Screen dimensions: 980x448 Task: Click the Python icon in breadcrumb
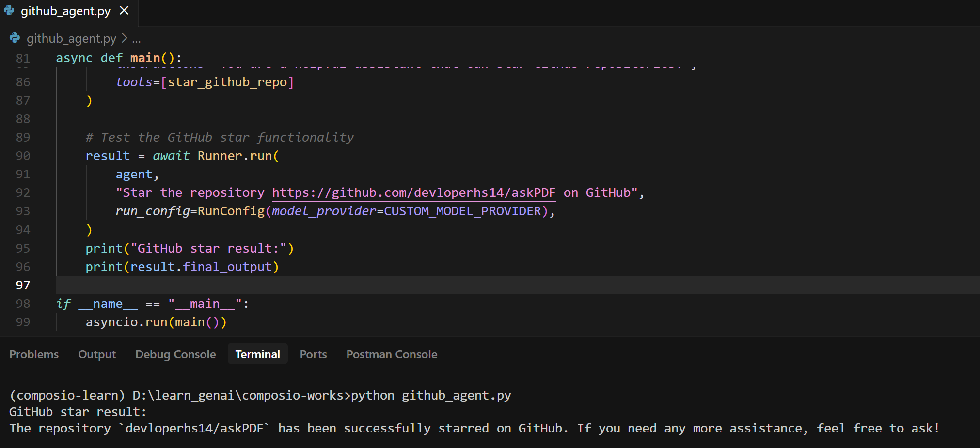click(x=15, y=38)
